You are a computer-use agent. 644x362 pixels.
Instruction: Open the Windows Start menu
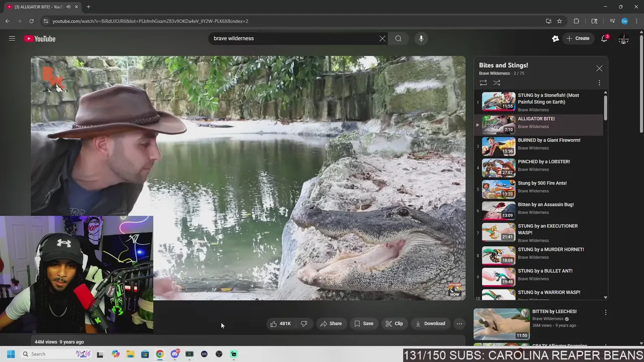pos(11,354)
